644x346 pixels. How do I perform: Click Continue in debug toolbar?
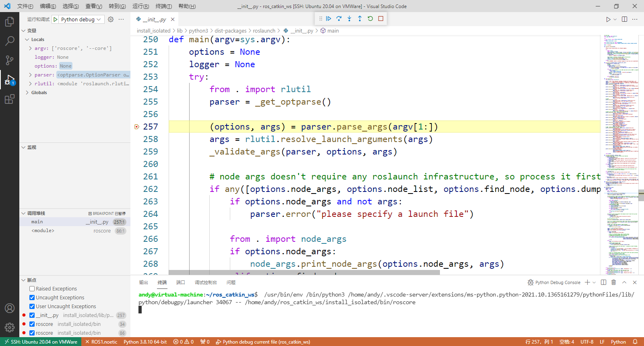pyautogui.click(x=329, y=19)
